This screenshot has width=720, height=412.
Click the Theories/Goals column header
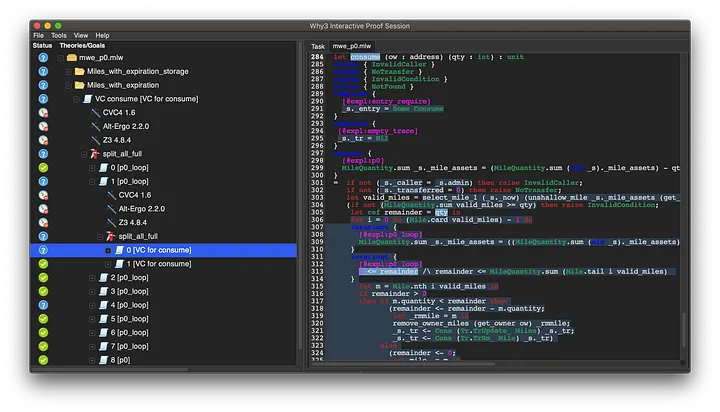pyautogui.click(x=84, y=46)
